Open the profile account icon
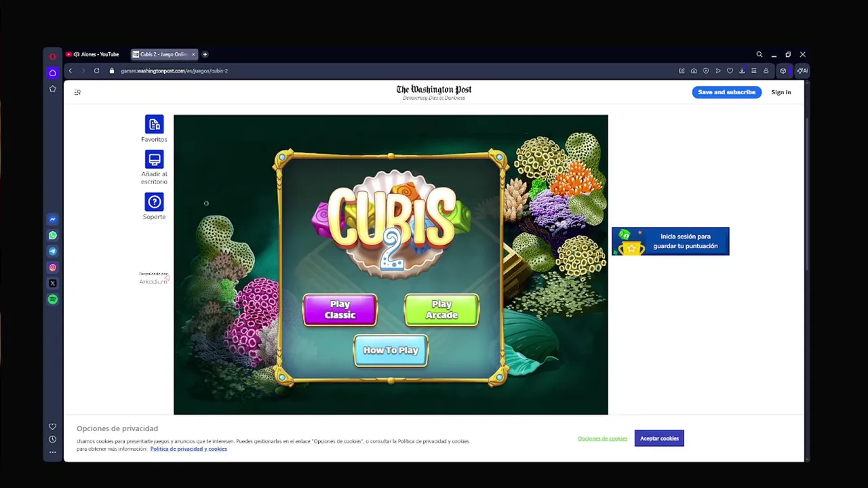The image size is (868, 488). pyautogui.click(x=766, y=70)
